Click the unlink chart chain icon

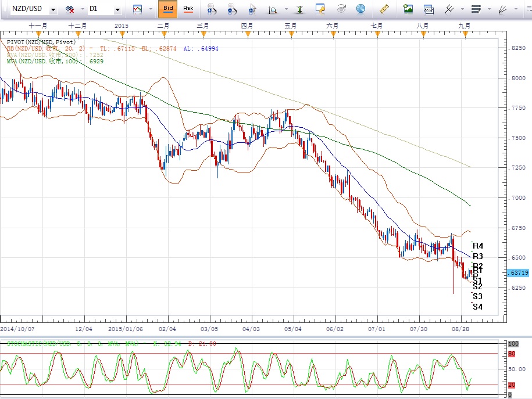coord(70,9)
